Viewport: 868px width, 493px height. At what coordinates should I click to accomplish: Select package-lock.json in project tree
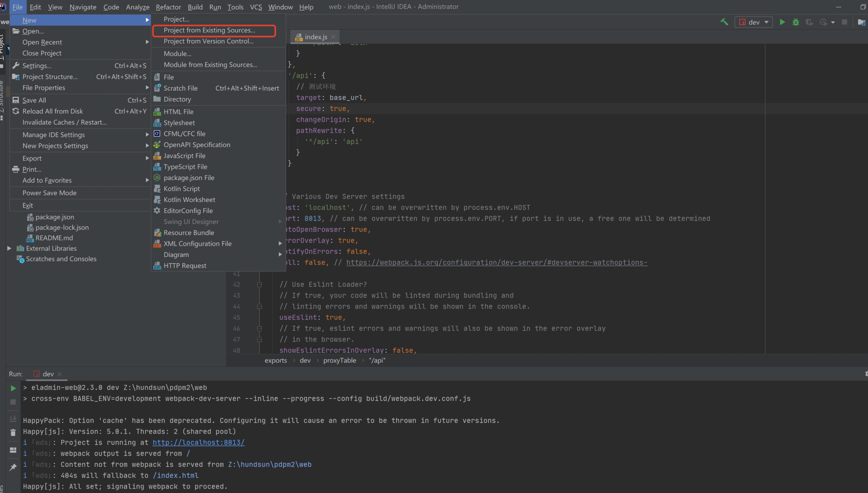[62, 227]
